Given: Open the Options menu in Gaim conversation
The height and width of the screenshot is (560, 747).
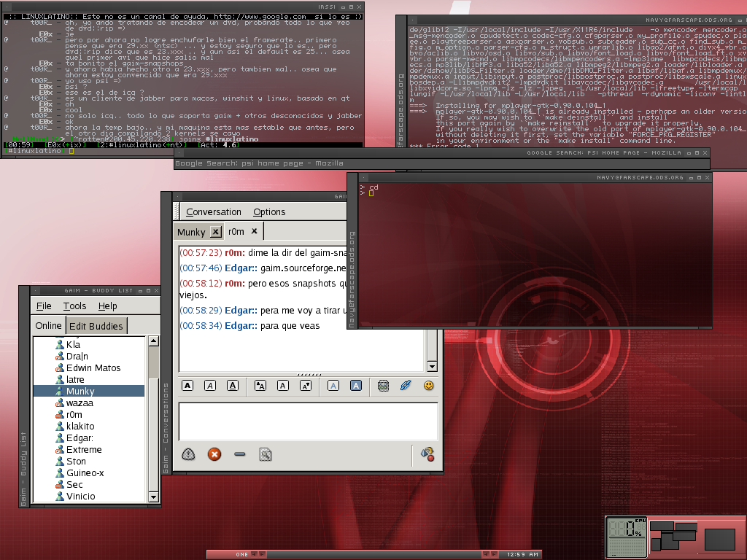Looking at the screenshot, I should click(x=269, y=212).
